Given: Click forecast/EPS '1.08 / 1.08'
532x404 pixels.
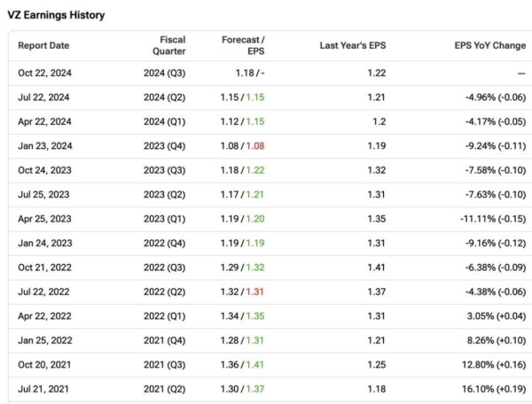Looking at the screenshot, I should (x=243, y=145).
